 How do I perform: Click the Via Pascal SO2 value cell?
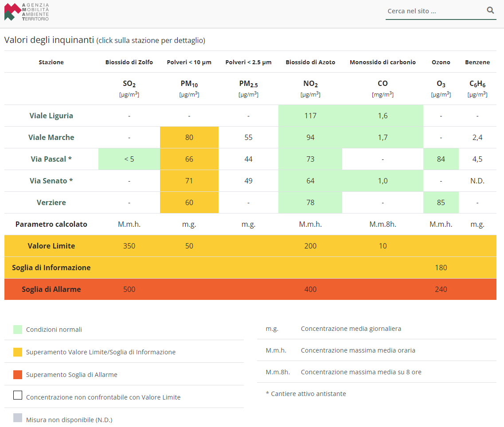click(129, 159)
